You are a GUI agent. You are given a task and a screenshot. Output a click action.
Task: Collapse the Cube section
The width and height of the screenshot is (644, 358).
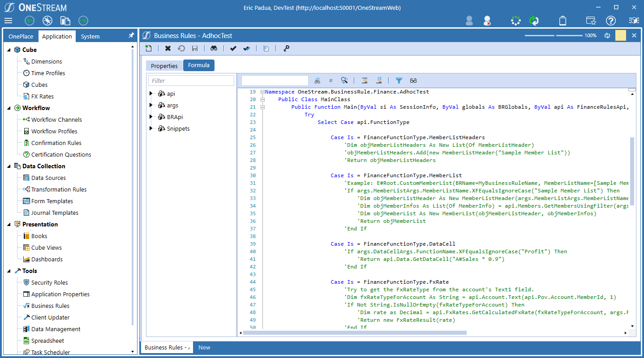pos(9,50)
